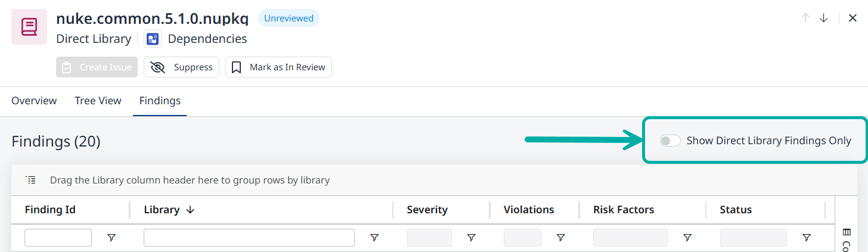This screenshot has width=868, height=252.
Task: Go to next item with down arrow
Action: coord(824,18)
